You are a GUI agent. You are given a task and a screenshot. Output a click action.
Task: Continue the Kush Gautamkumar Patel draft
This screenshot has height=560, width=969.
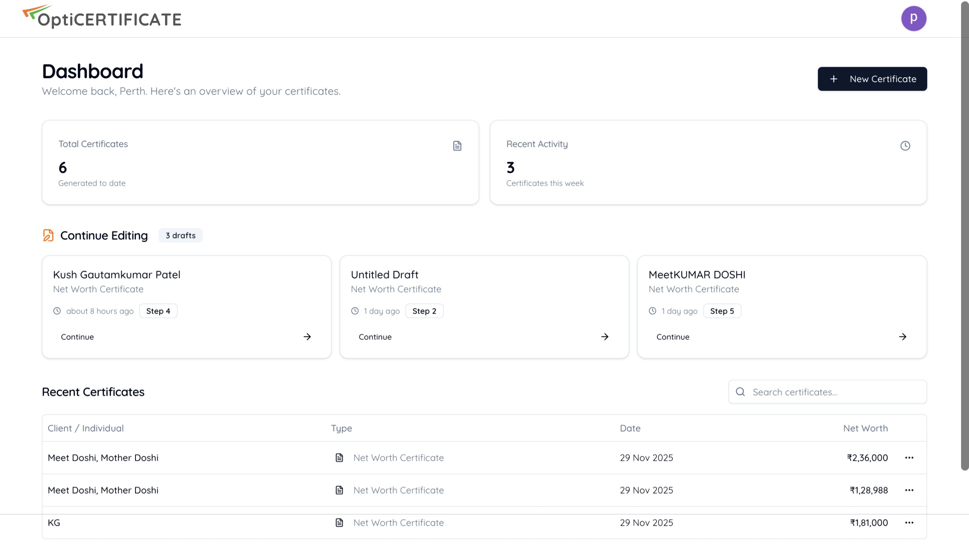point(77,337)
